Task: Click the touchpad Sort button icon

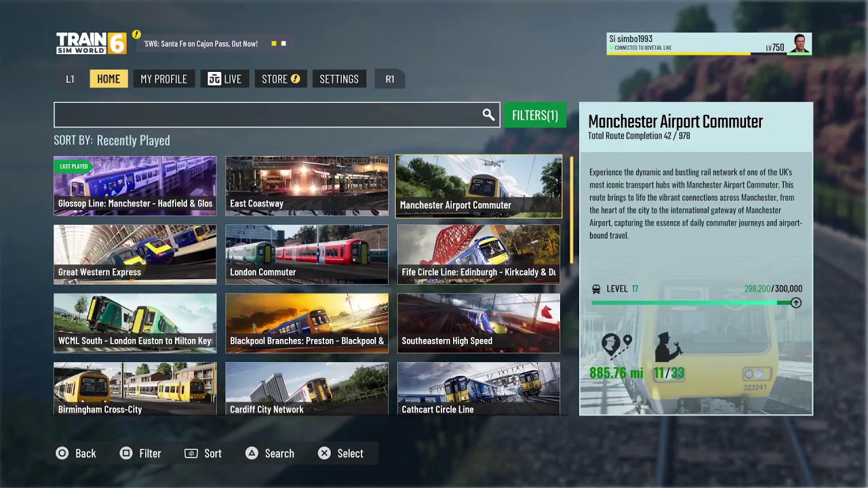Action: coord(191,453)
